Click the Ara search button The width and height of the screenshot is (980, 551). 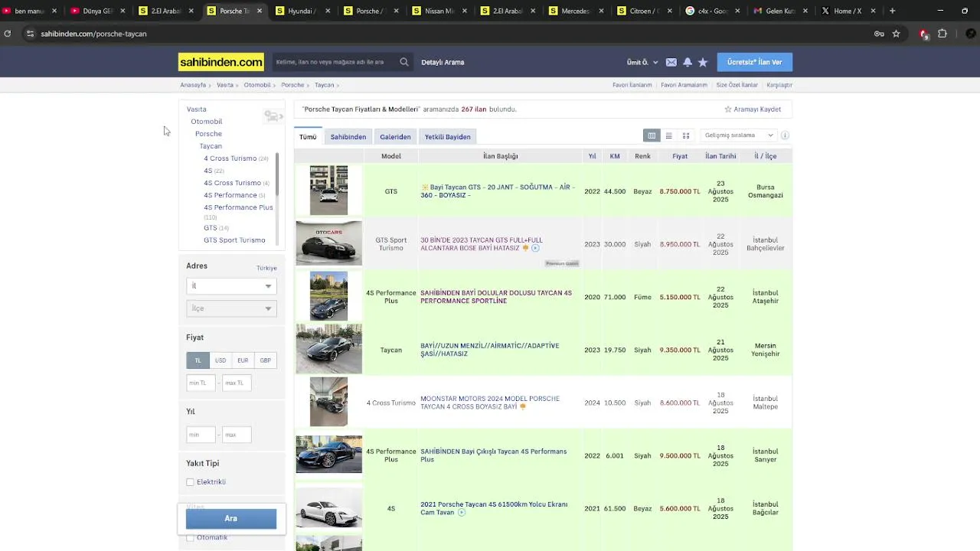[x=231, y=519]
